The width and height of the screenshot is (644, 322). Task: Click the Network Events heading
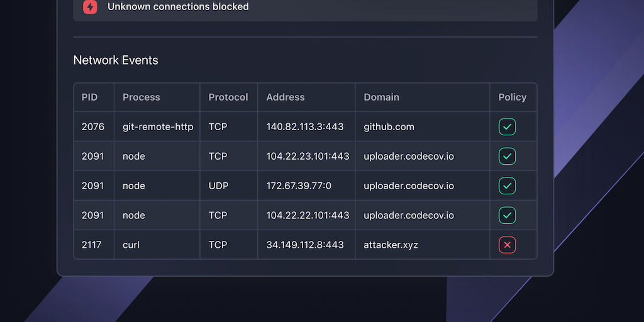116,60
